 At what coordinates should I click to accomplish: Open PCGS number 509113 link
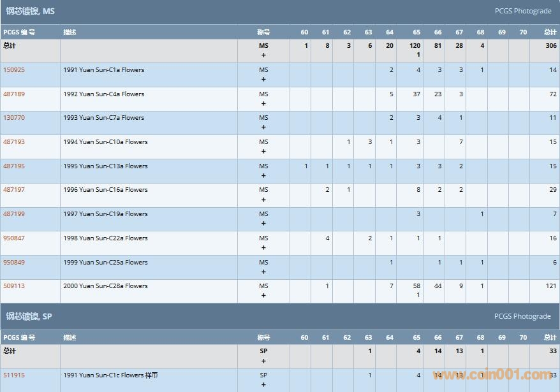tap(14, 286)
